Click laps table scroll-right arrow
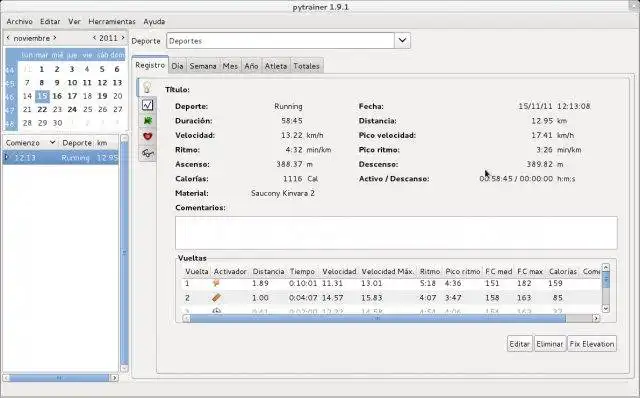Screen dimensions: 640x398 click(x=596, y=318)
